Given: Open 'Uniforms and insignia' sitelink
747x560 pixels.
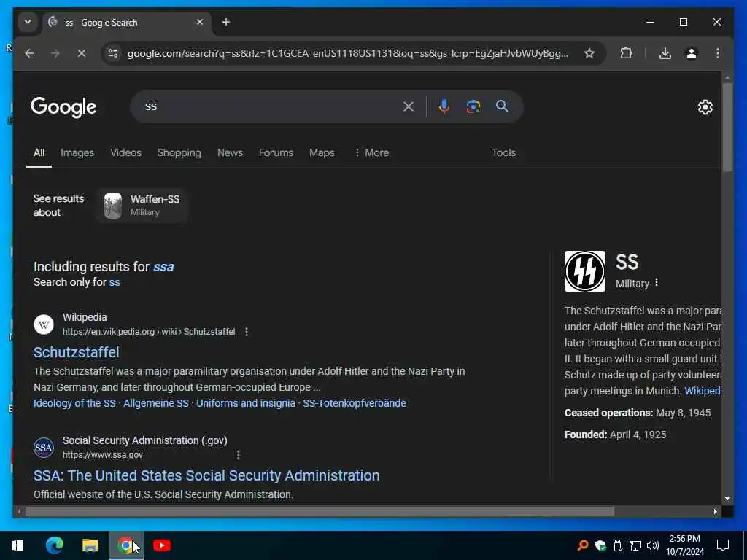Looking at the screenshot, I should [246, 403].
